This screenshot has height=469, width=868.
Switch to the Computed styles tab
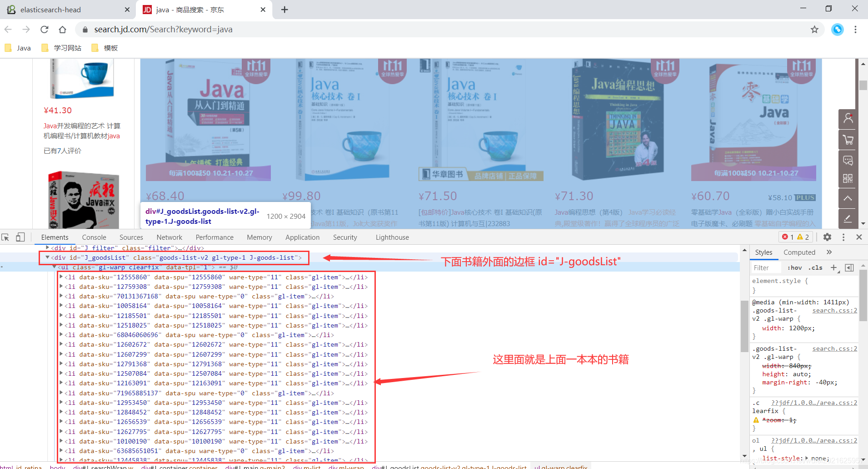[799, 252]
